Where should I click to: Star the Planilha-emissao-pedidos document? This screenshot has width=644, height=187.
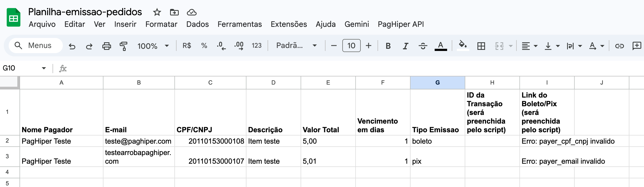(157, 12)
